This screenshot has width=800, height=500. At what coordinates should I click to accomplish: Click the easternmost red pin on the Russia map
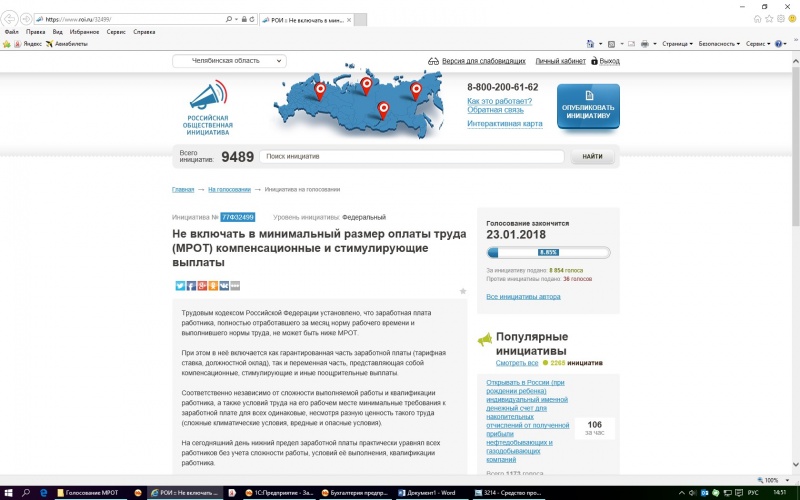(x=416, y=91)
